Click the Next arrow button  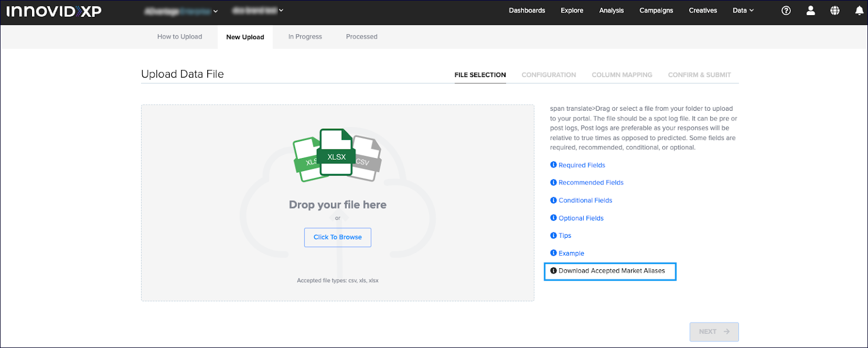coord(714,332)
